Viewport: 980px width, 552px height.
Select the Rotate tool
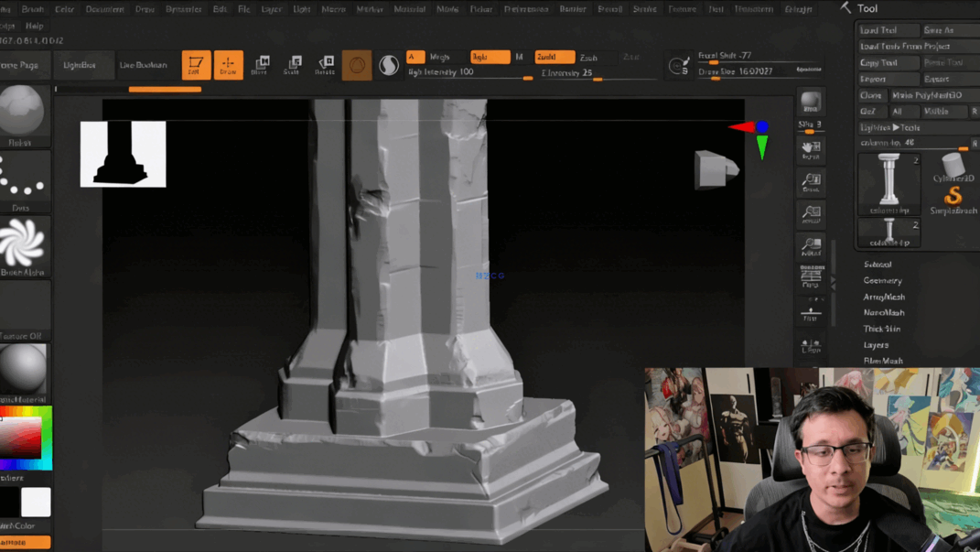pyautogui.click(x=325, y=65)
